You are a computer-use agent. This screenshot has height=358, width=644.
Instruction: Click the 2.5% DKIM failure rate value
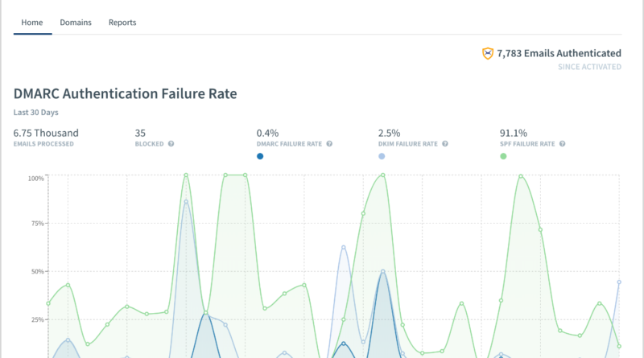(389, 133)
